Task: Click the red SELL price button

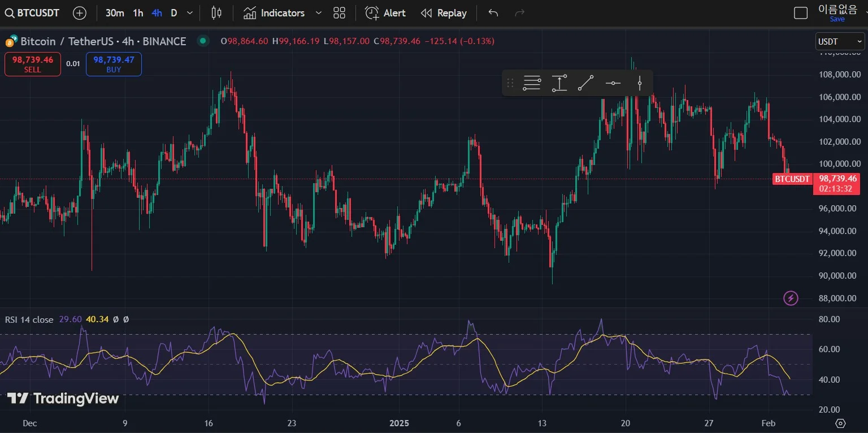Action: [x=33, y=64]
